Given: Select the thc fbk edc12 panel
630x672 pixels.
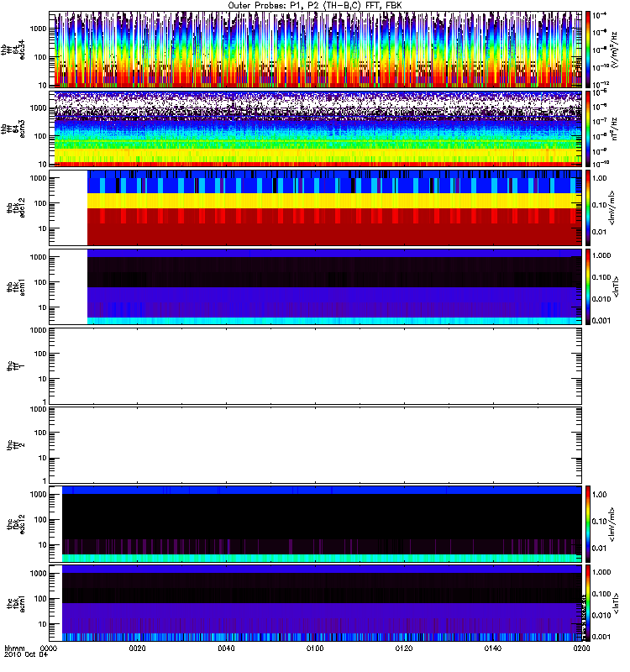Looking at the screenshot, I should pyautogui.click(x=315, y=524).
